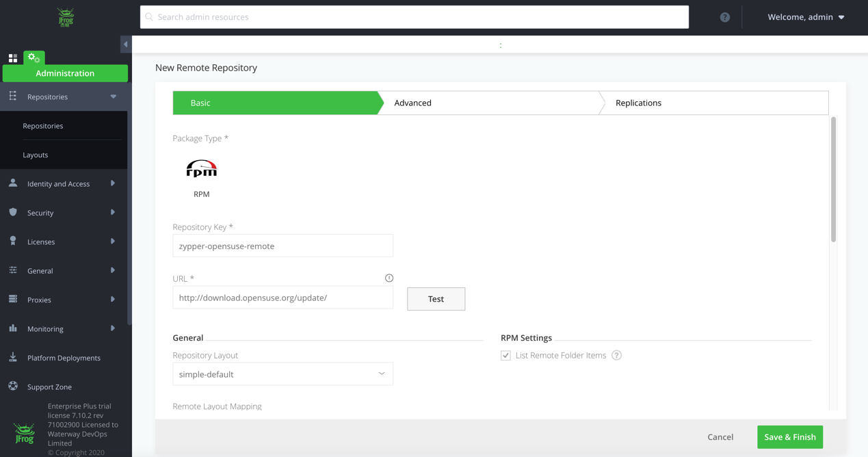Open Platform Deployments in sidebar
Screen dimensions: 868x457
(64, 358)
